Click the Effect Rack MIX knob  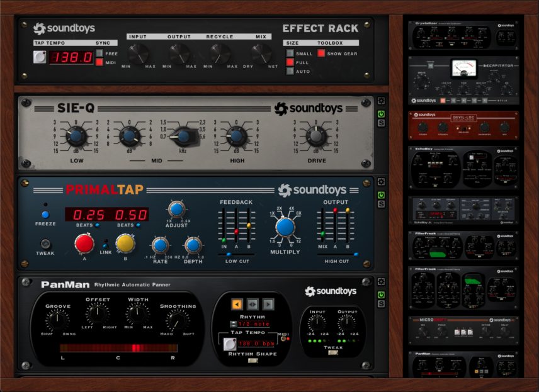click(261, 54)
